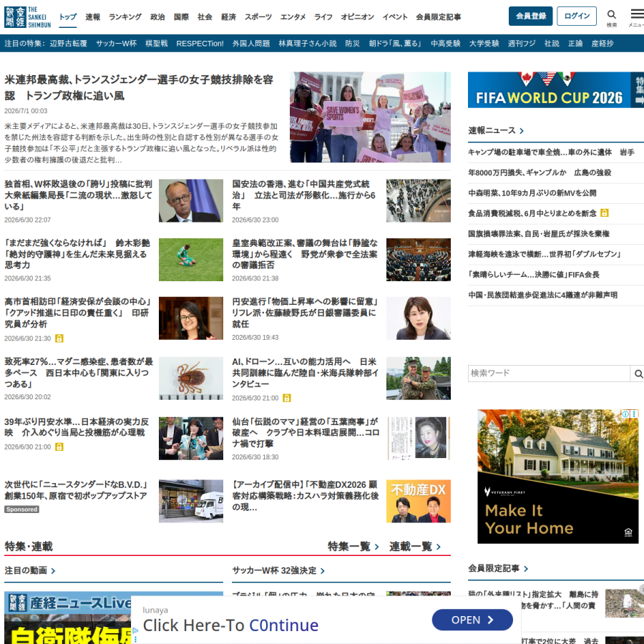The width and height of the screenshot is (644, 644).
Task: Open 国安法の香港 article headline
Action: pos(303,195)
